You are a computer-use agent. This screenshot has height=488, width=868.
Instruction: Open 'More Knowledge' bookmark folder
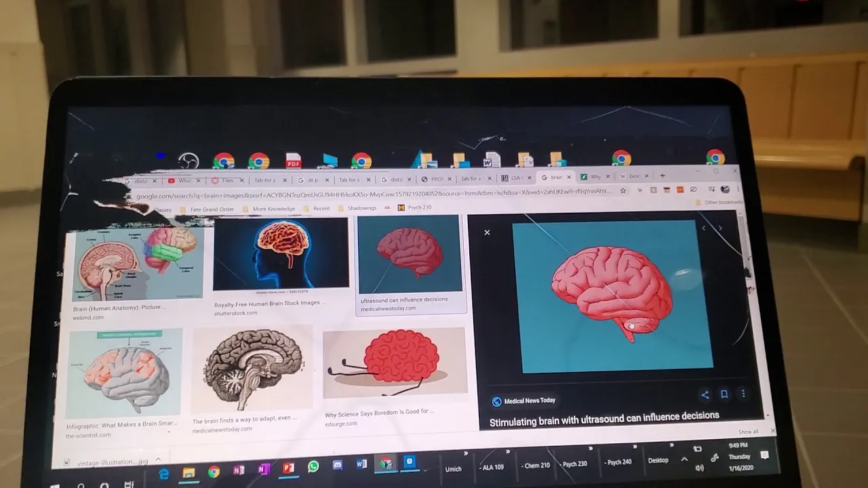269,209
